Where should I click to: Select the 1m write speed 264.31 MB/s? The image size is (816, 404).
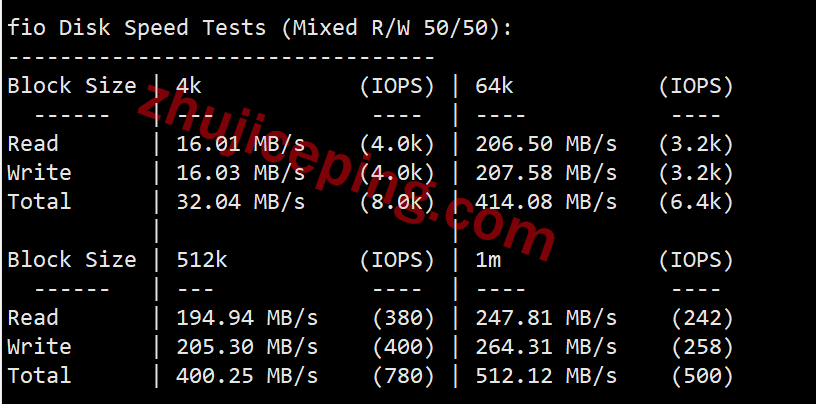546,347
